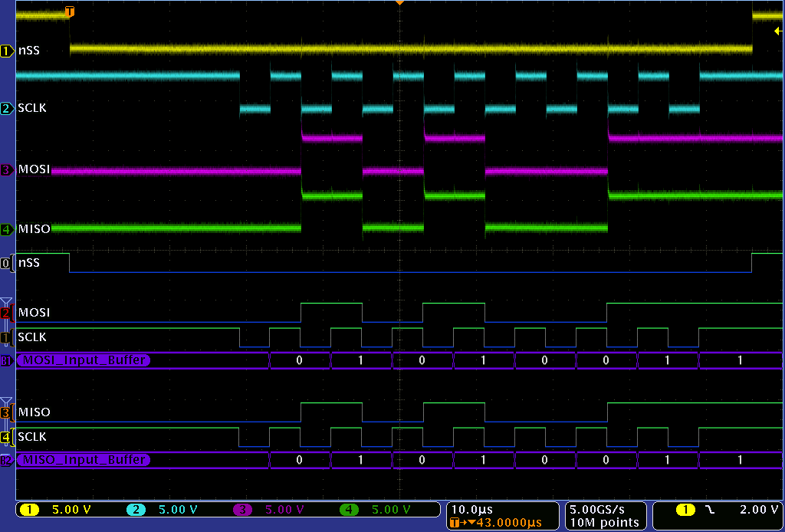
Task: Toggle the purple channel 3 readout badge
Action: click(243, 510)
